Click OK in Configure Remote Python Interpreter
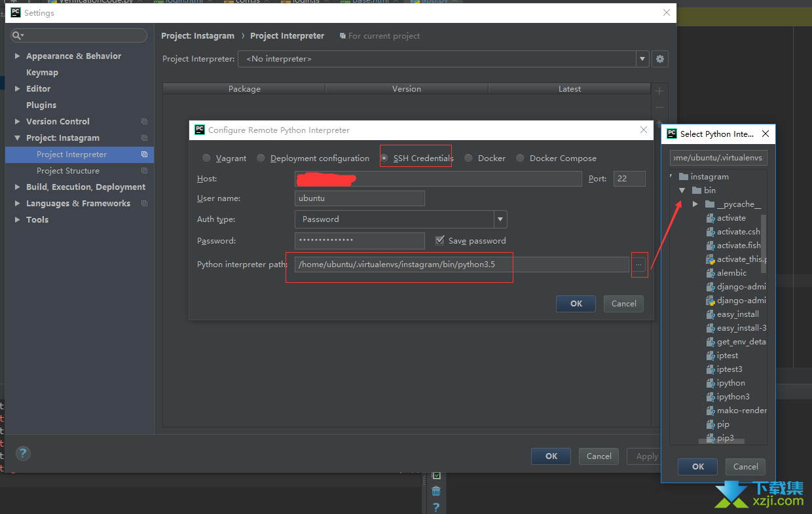Image resolution: width=812 pixels, height=514 pixels. point(576,304)
